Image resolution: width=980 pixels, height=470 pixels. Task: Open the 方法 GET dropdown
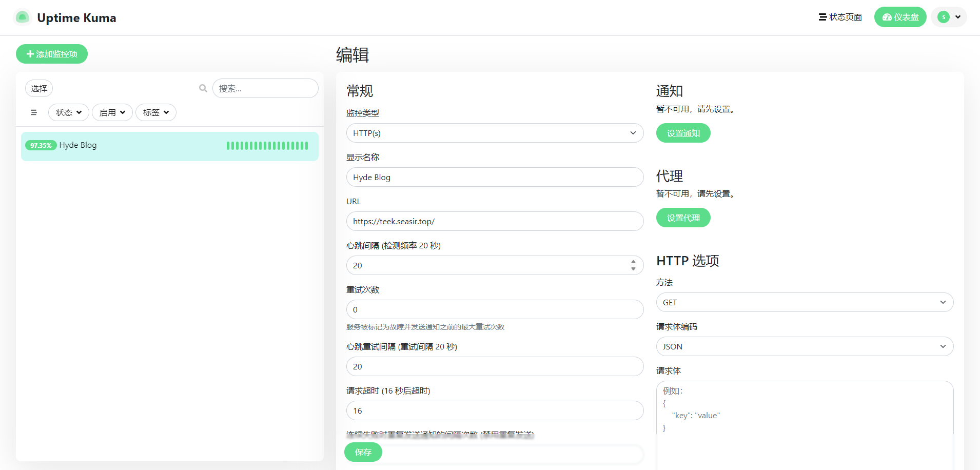pos(805,302)
